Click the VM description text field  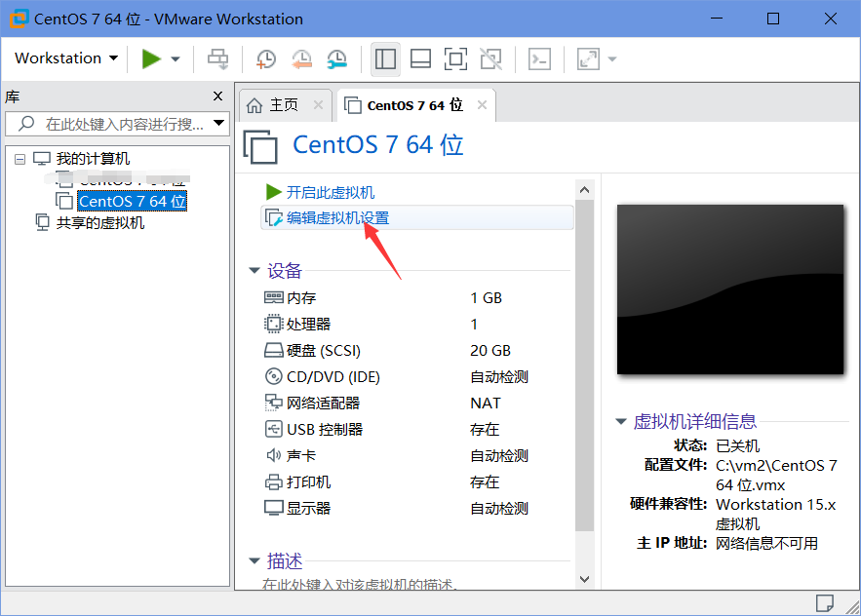(x=360, y=584)
